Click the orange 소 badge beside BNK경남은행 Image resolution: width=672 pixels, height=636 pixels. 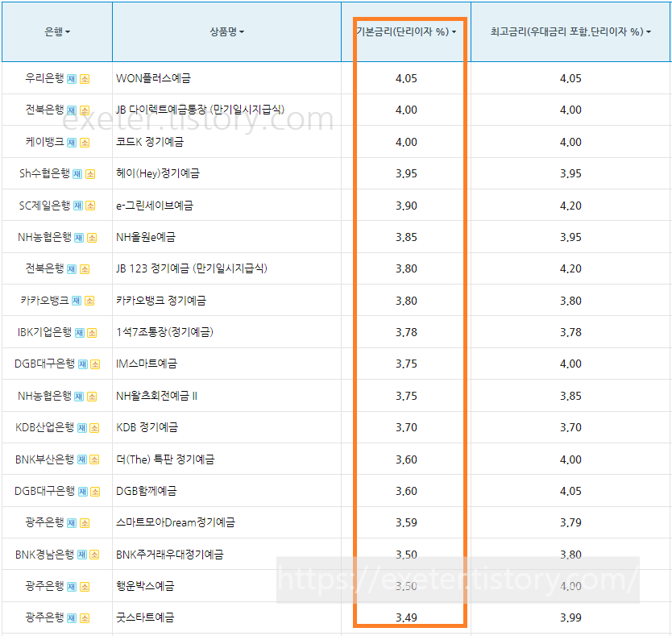coord(95,555)
